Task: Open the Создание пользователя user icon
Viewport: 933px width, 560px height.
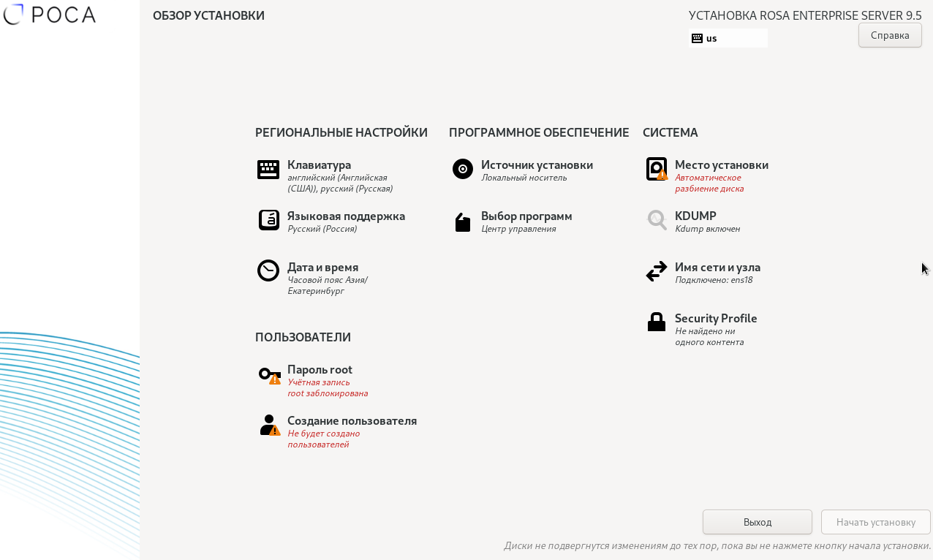Action: pos(269,425)
